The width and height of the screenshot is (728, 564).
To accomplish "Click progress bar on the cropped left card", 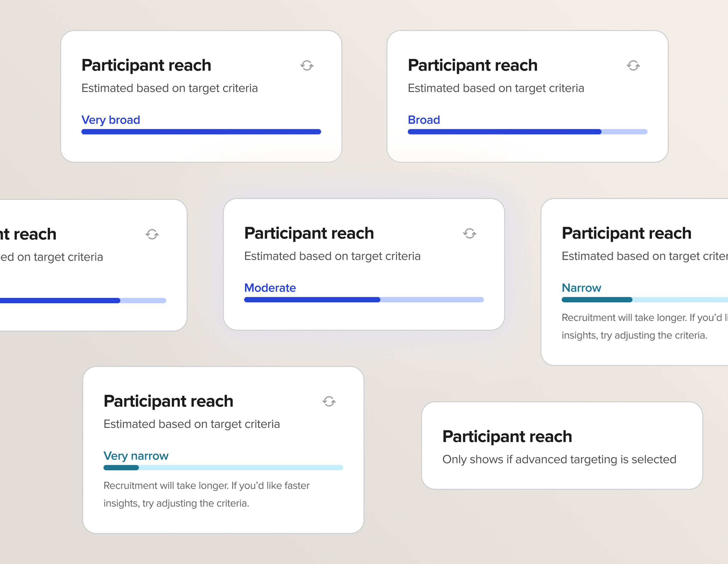I will pyautogui.click(x=83, y=301).
